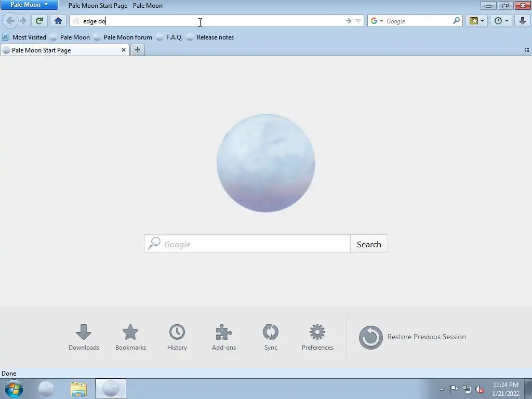Open a new tab with plus button
Screen dimensions: 532x399
(x=137, y=50)
